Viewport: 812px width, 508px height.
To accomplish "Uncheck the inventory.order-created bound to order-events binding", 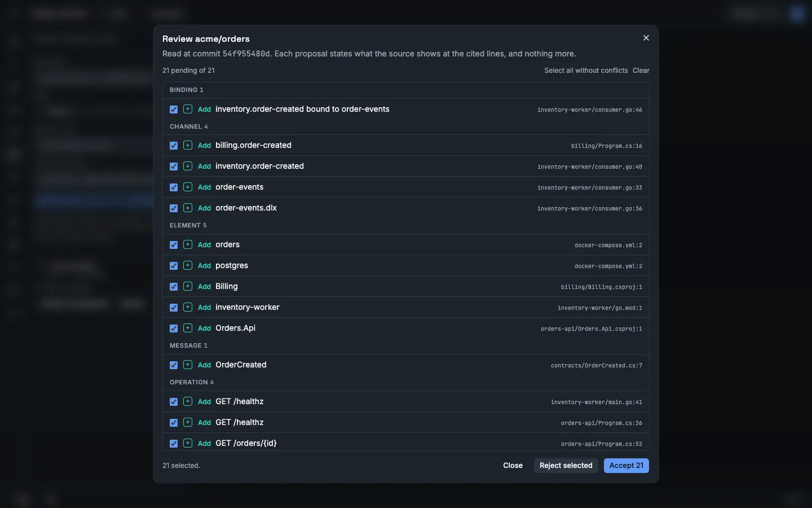I will 174,110.
